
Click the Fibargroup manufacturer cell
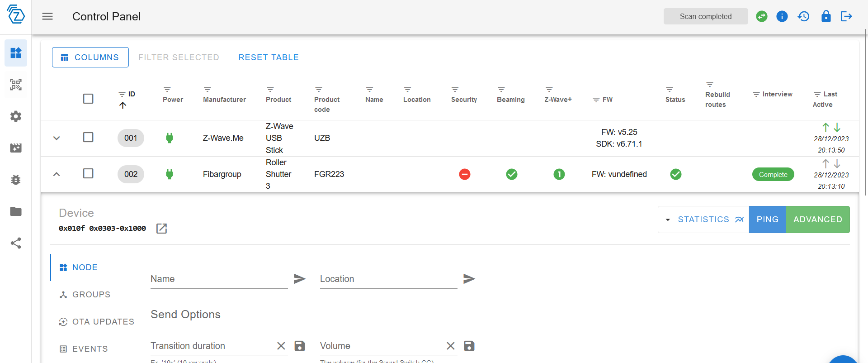[x=222, y=174]
